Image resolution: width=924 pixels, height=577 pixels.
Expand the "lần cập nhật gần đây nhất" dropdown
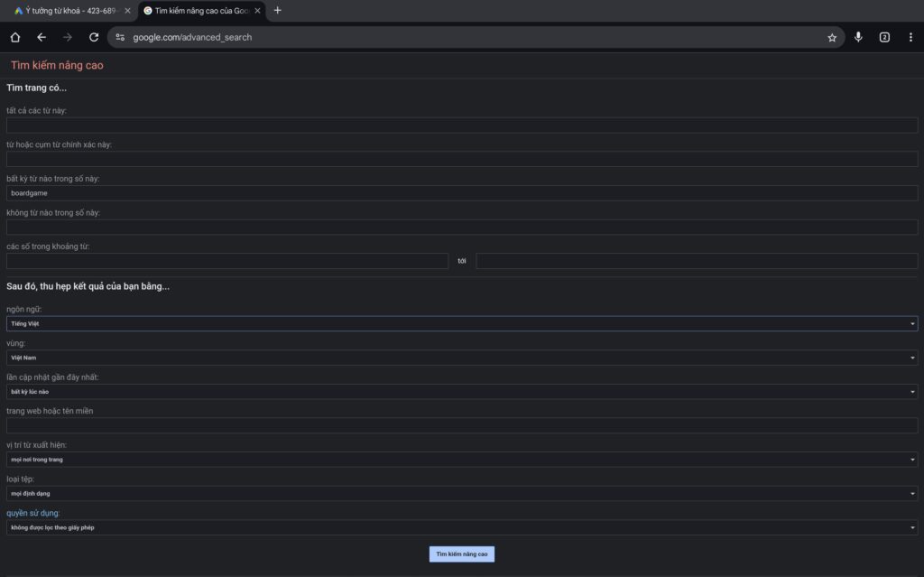461,392
